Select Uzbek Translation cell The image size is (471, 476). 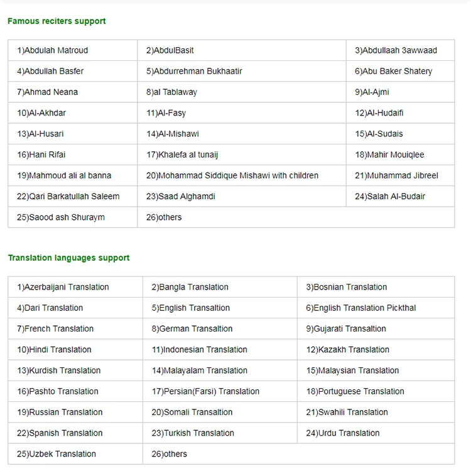[75, 454]
